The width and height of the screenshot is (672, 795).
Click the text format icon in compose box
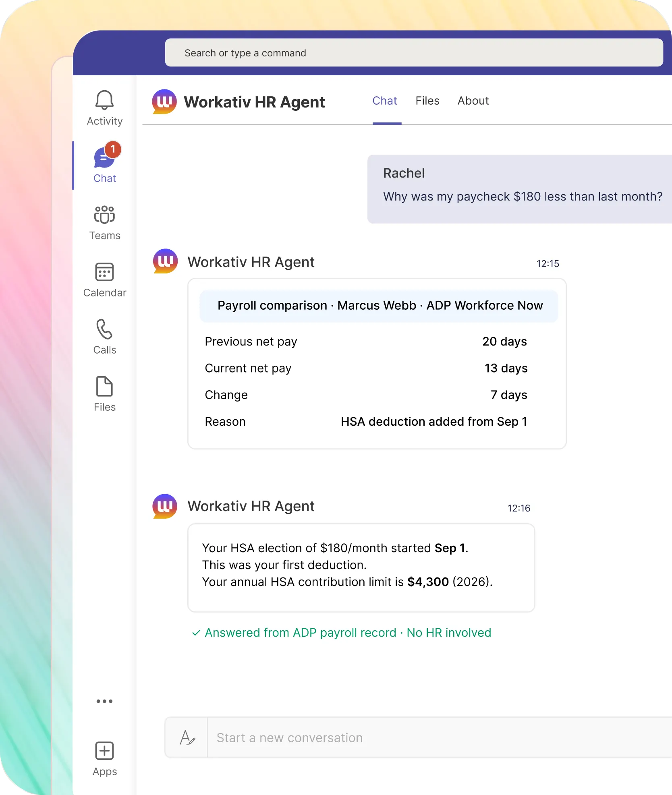187,737
